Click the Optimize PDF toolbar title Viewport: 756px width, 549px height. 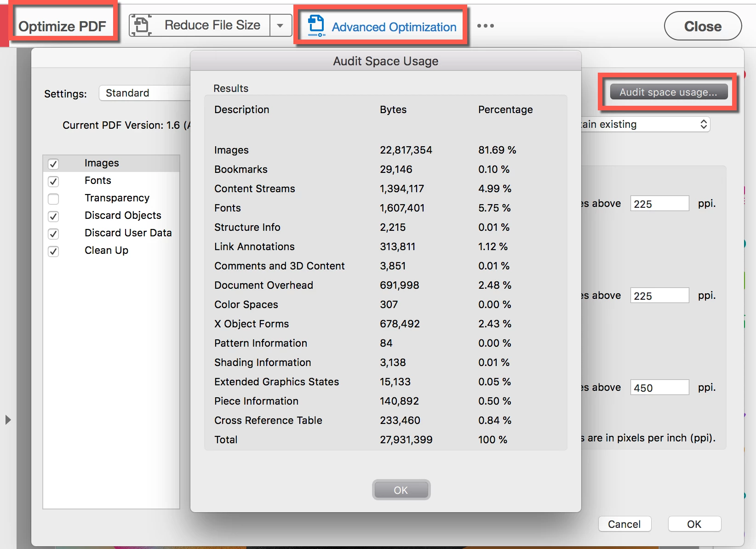tap(62, 26)
